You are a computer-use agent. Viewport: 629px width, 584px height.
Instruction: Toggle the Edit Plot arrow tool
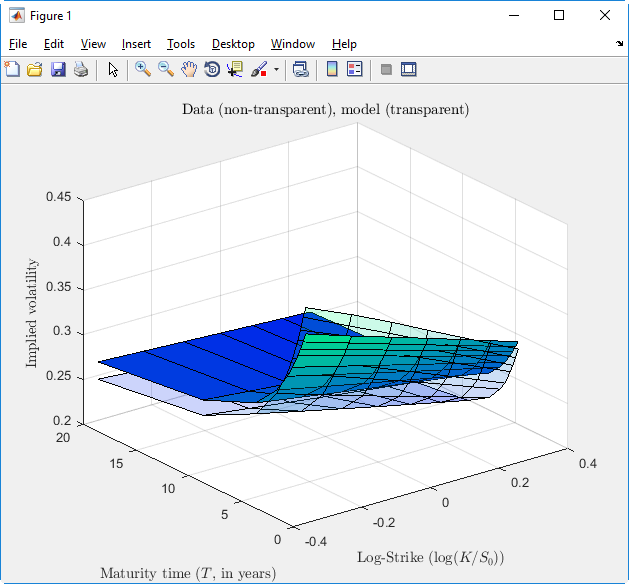113,69
